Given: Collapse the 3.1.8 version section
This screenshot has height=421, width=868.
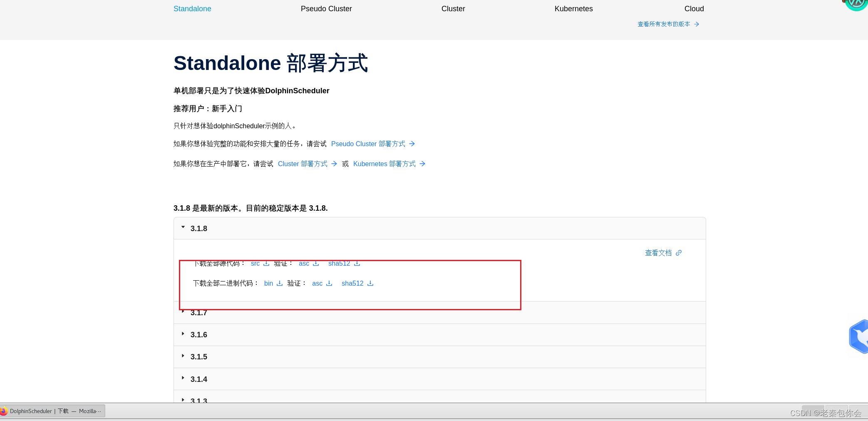Looking at the screenshot, I should (439, 228).
